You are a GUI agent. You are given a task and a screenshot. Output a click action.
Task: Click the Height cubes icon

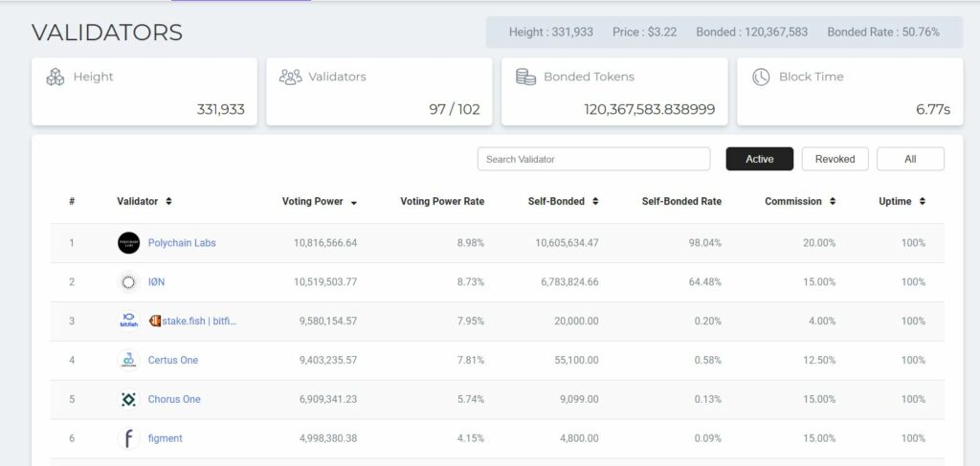pyautogui.click(x=56, y=77)
